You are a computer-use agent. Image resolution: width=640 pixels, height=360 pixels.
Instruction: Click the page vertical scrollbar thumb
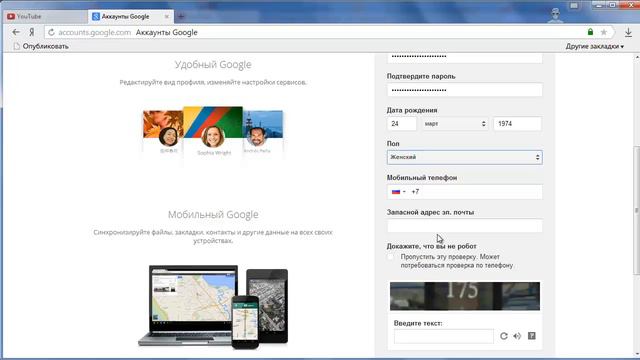636,211
